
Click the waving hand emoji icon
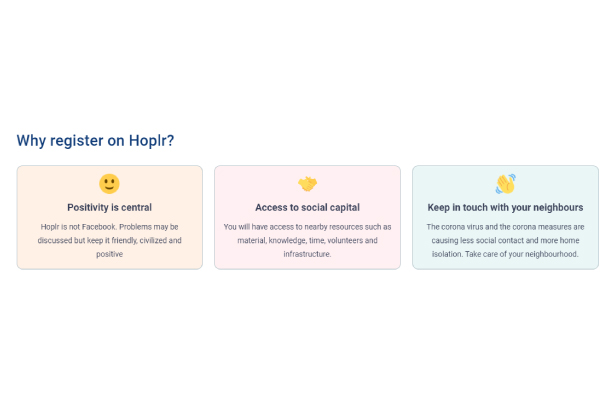pyautogui.click(x=505, y=184)
